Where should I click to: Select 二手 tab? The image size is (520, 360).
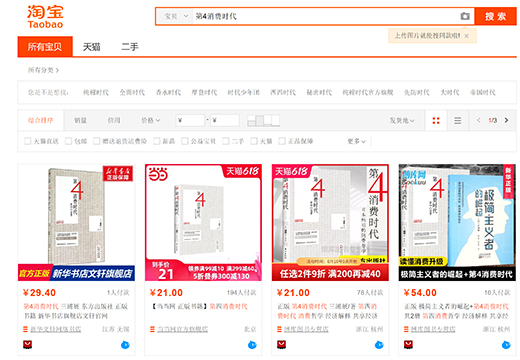click(x=130, y=47)
